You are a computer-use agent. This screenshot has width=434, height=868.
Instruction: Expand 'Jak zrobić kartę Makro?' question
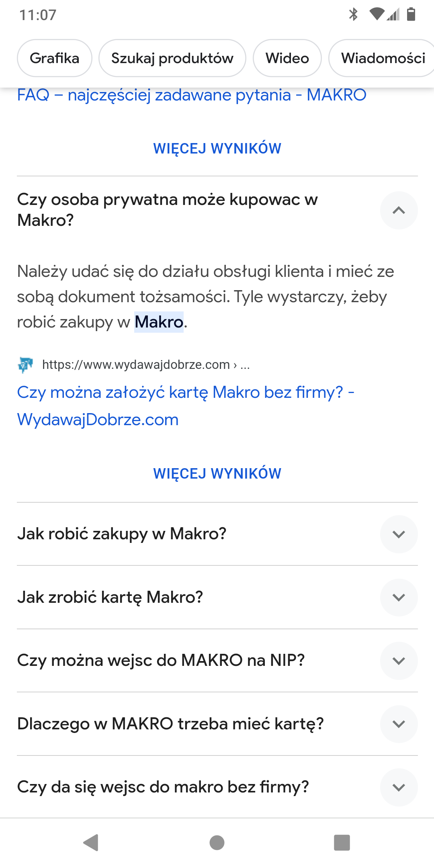[399, 597]
